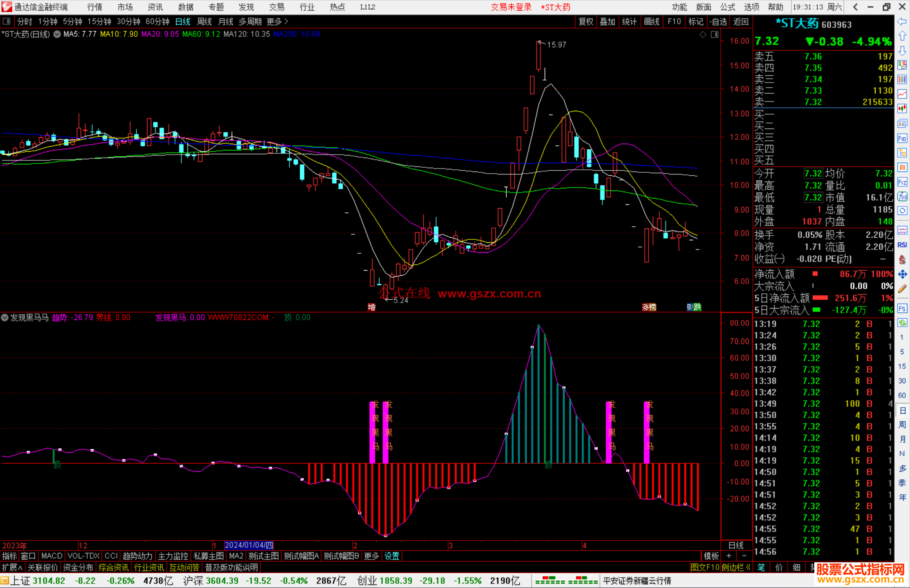Toggle the 发现黑马 indicator panel circle button
The width and height of the screenshot is (910, 588).
[x=5, y=317]
